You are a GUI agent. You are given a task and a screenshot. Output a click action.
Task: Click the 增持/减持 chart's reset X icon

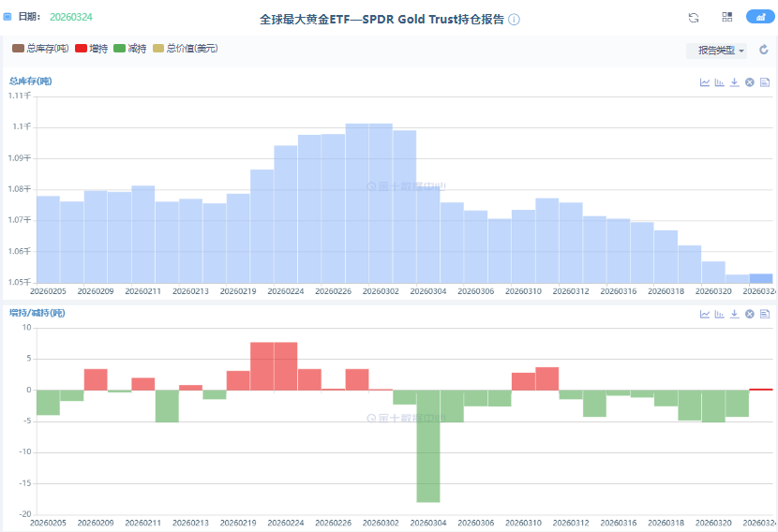[x=750, y=314]
